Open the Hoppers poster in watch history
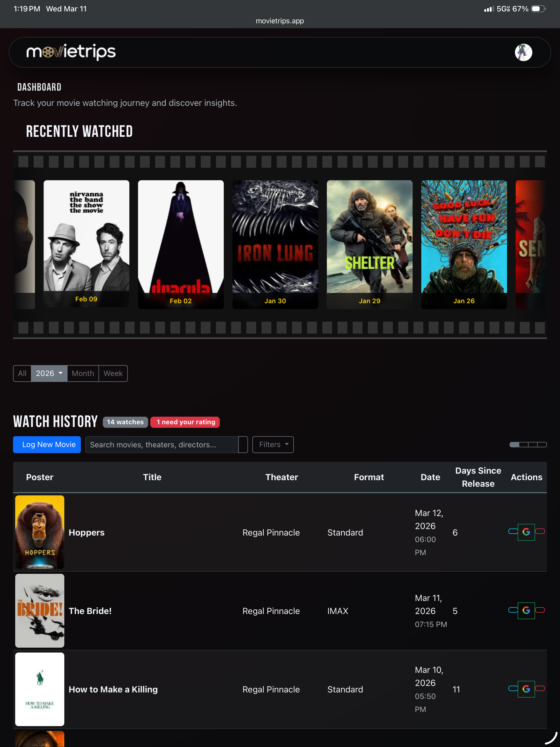Image resolution: width=560 pixels, height=747 pixels. point(40,532)
